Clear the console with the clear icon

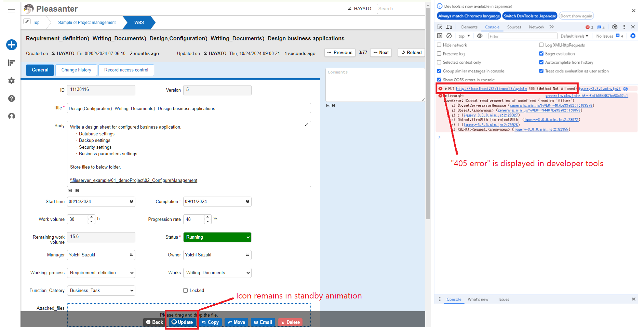449,36
